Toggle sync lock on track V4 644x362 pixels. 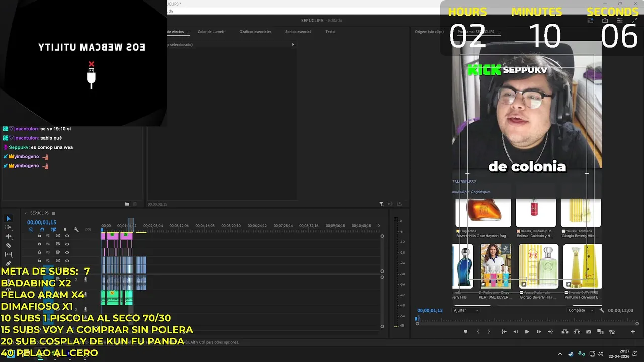click(x=58, y=244)
